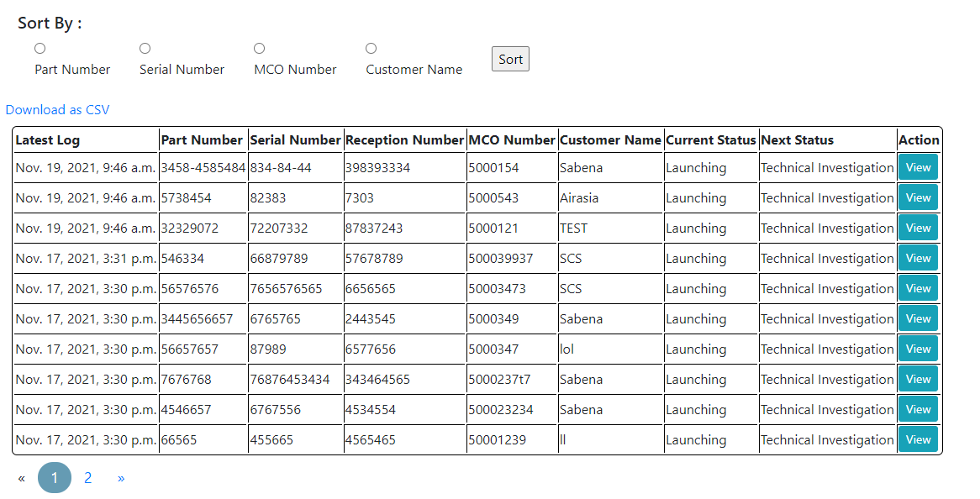Image resolution: width=980 pixels, height=499 pixels.
Task: Click the Serial Number column header
Action: (x=296, y=140)
